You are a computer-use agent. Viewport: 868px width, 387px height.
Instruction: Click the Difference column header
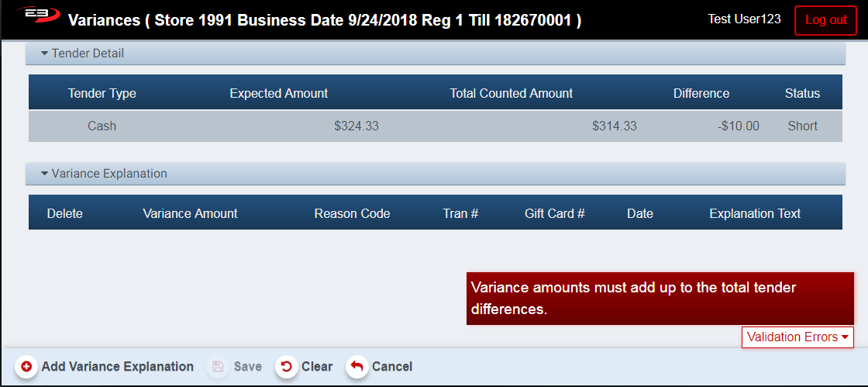tap(701, 93)
